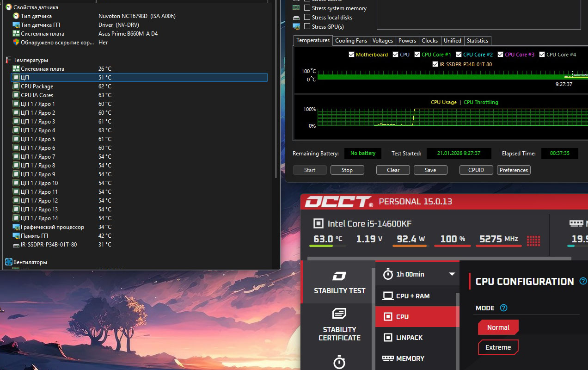Click the icon of Память ГП row
The height and width of the screenshot is (370, 588).
(x=16, y=236)
